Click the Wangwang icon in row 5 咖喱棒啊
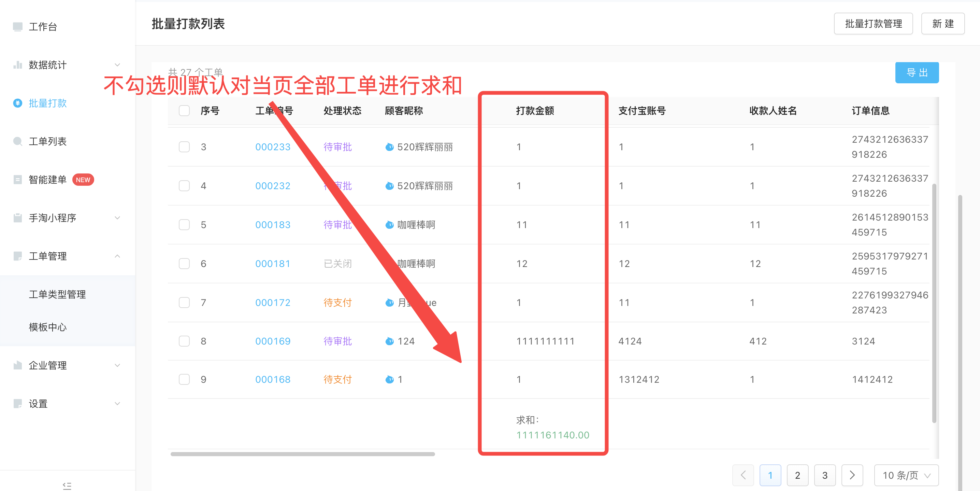Image resolution: width=980 pixels, height=491 pixels. 390,225
